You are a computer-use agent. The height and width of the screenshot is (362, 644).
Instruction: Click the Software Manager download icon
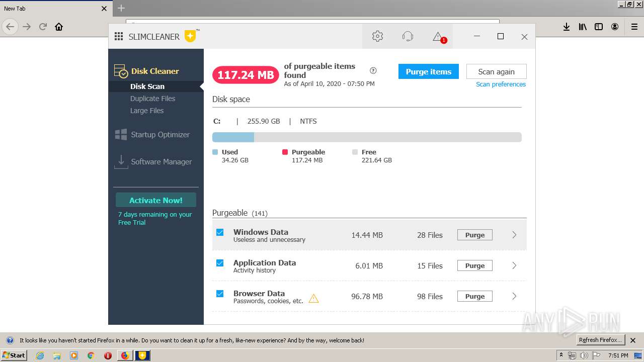pyautogui.click(x=121, y=161)
